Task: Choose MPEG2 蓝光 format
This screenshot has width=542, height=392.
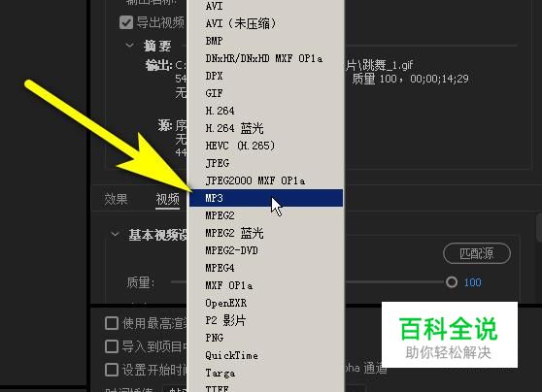Action: (266, 233)
